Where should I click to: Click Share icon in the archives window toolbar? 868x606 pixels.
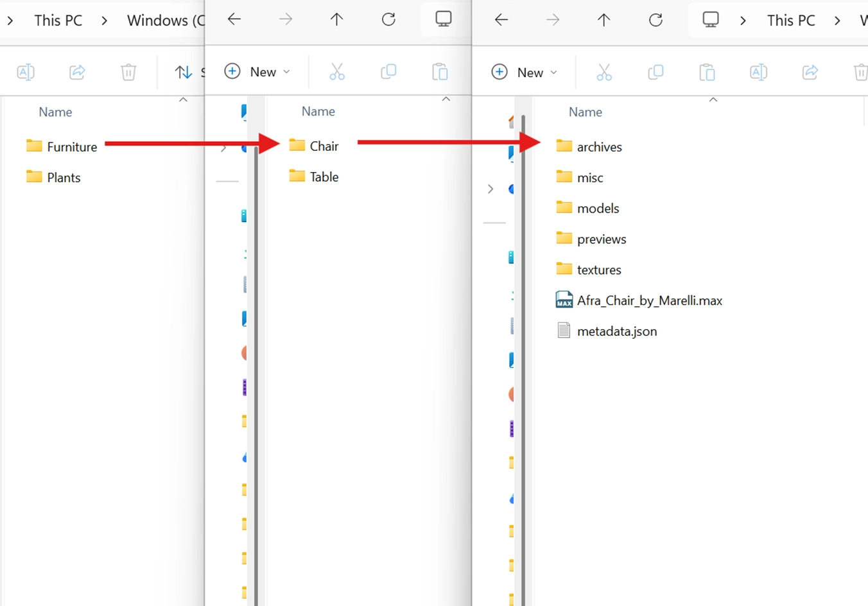click(x=810, y=73)
